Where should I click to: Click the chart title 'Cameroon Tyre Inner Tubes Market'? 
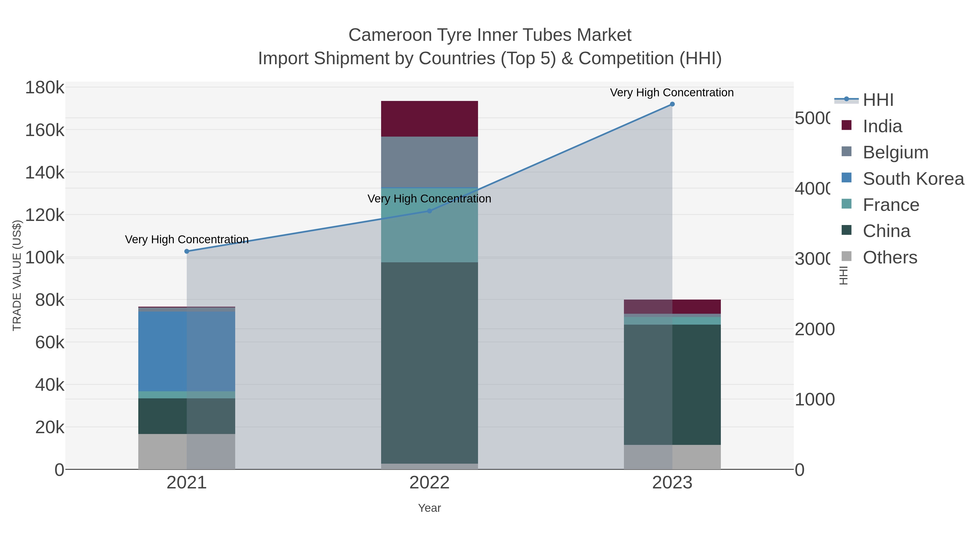coord(490,35)
